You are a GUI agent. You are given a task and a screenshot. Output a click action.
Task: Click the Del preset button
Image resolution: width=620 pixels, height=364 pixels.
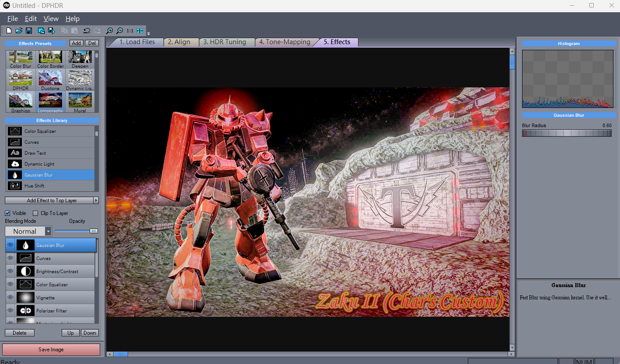[x=92, y=43]
